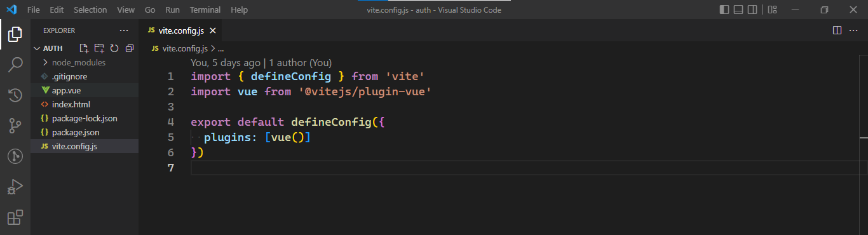Collapse all folders in Explorer
This screenshot has width=868, height=235.
coord(130,48)
